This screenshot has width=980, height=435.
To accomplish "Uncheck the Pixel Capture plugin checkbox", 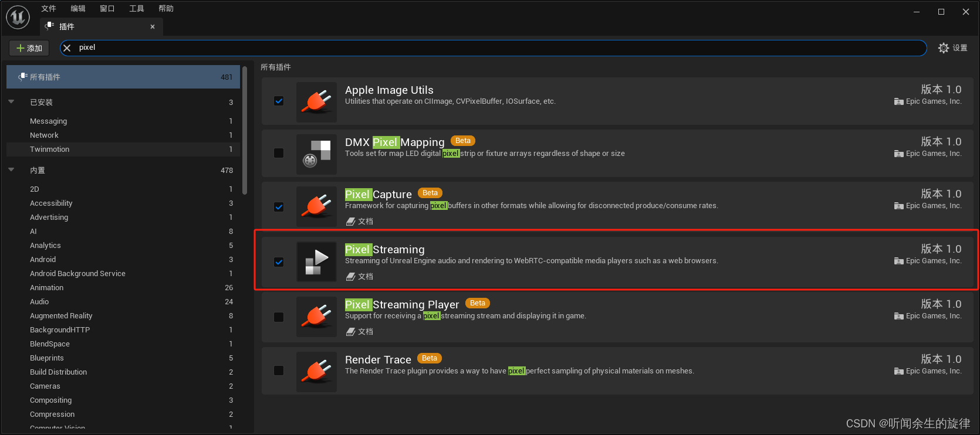I will (x=279, y=207).
